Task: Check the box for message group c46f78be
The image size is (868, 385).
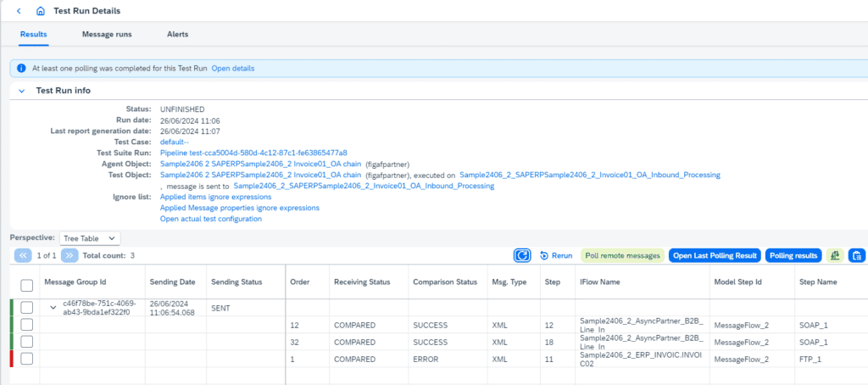Action: (x=26, y=308)
